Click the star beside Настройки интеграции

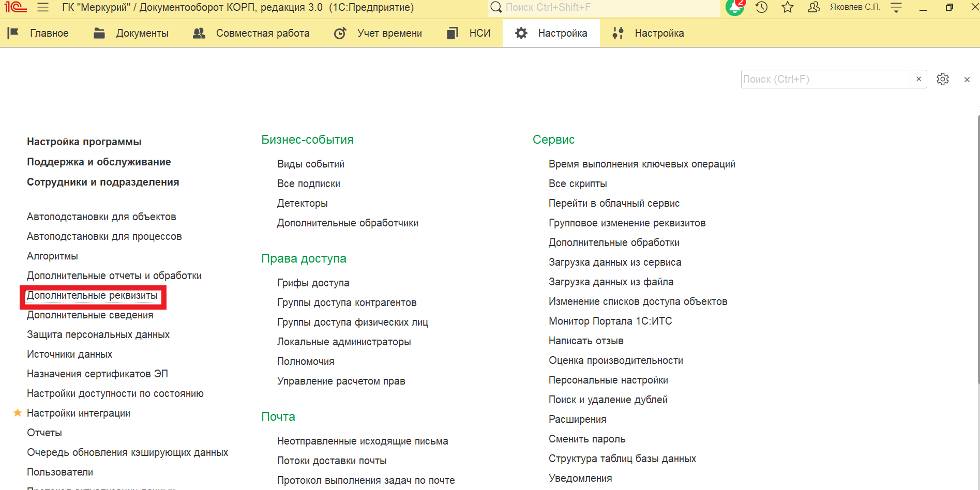pos(18,412)
